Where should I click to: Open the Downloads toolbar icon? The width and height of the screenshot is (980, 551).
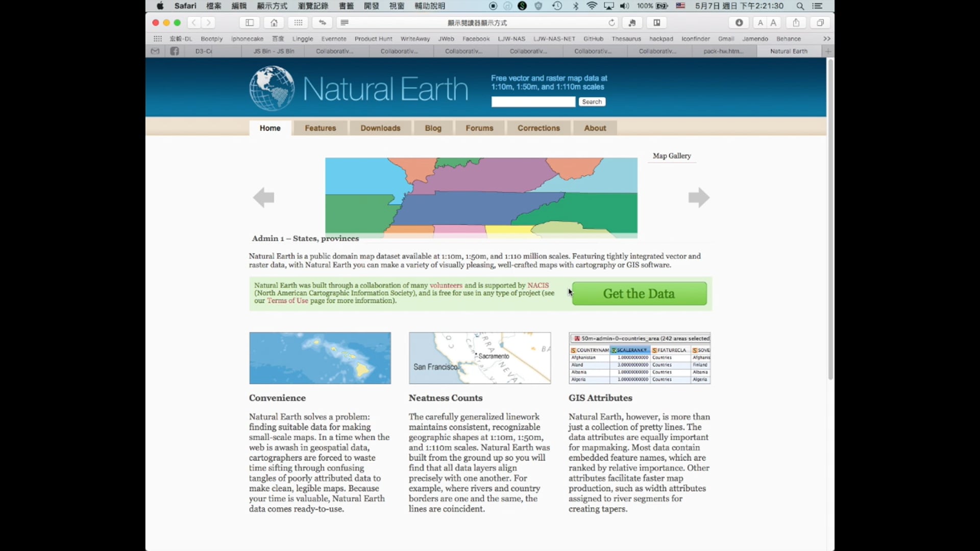tap(739, 22)
